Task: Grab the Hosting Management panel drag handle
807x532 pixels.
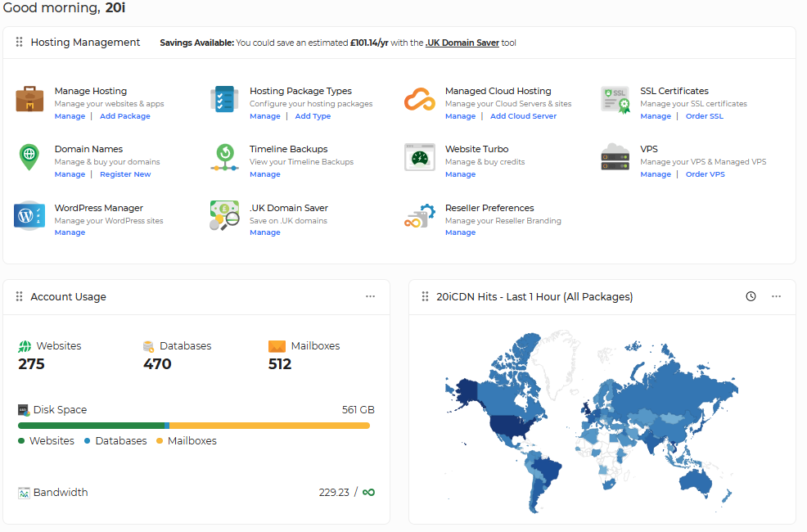Action: click(20, 43)
